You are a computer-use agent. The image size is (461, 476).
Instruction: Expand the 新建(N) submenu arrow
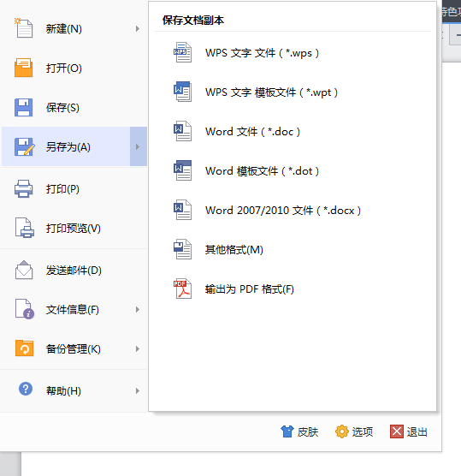click(138, 28)
